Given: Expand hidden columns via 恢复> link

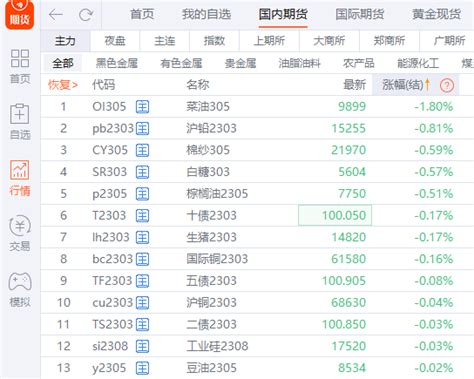Looking at the screenshot, I should (x=63, y=85).
